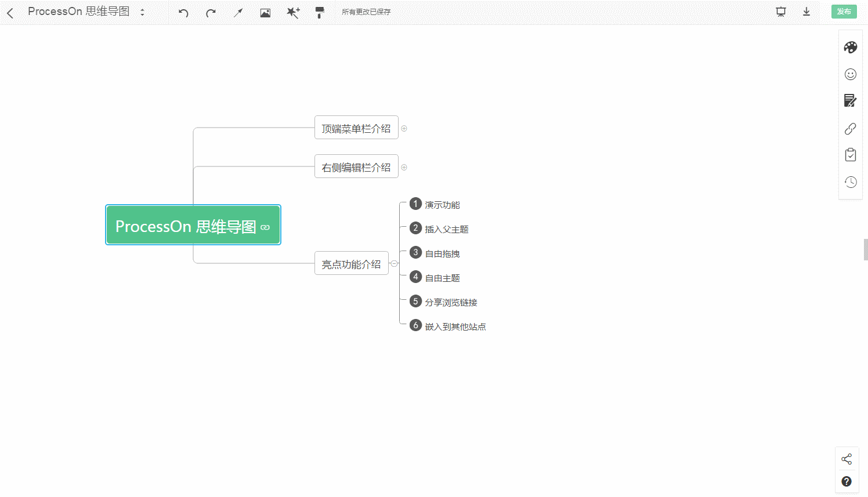Open the notes editing panel

[x=850, y=100]
